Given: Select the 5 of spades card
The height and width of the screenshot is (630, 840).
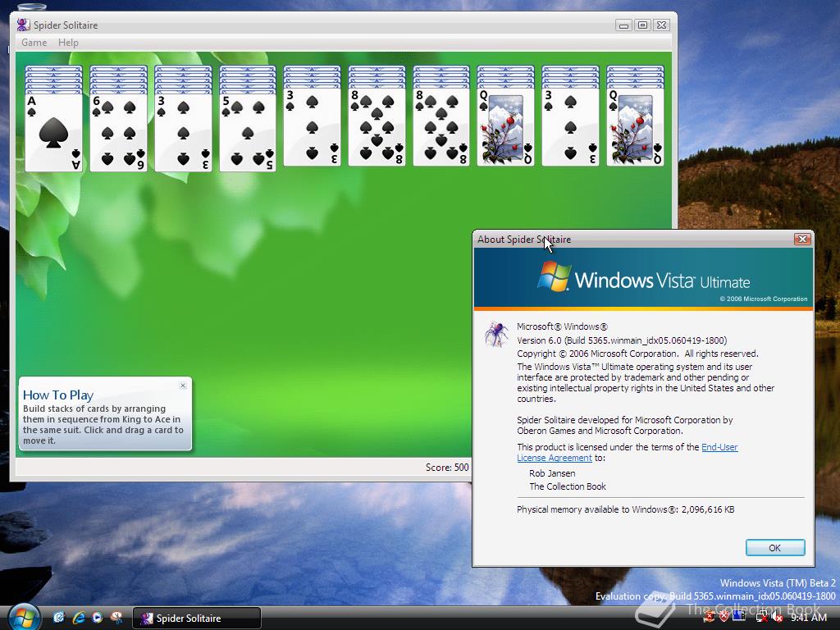Looking at the screenshot, I should 248,132.
